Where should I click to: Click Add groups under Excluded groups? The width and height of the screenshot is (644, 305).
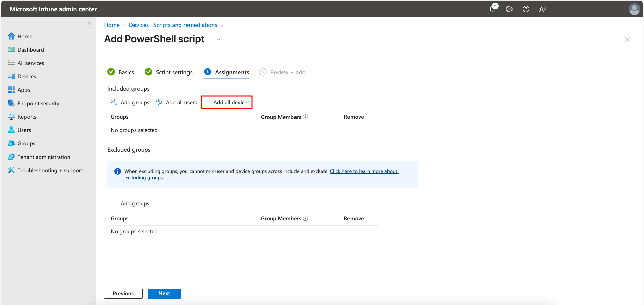pyautogui.click(x=130, y=203)
